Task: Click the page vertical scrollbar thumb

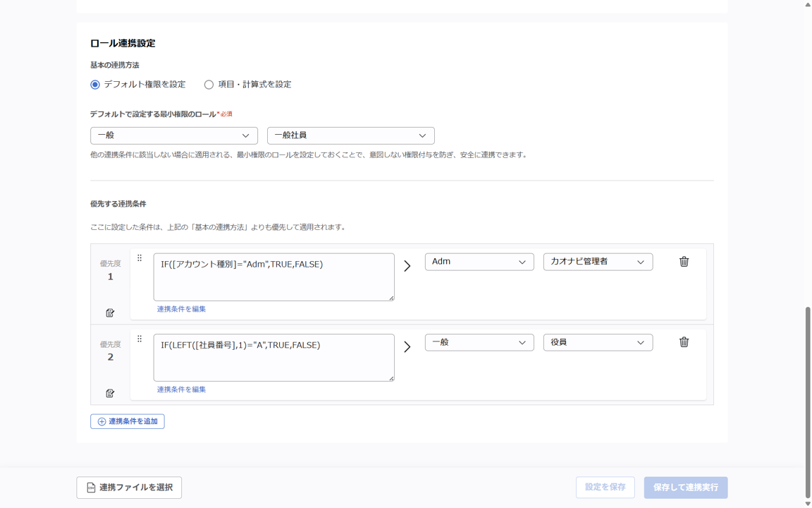Action: 807,404
